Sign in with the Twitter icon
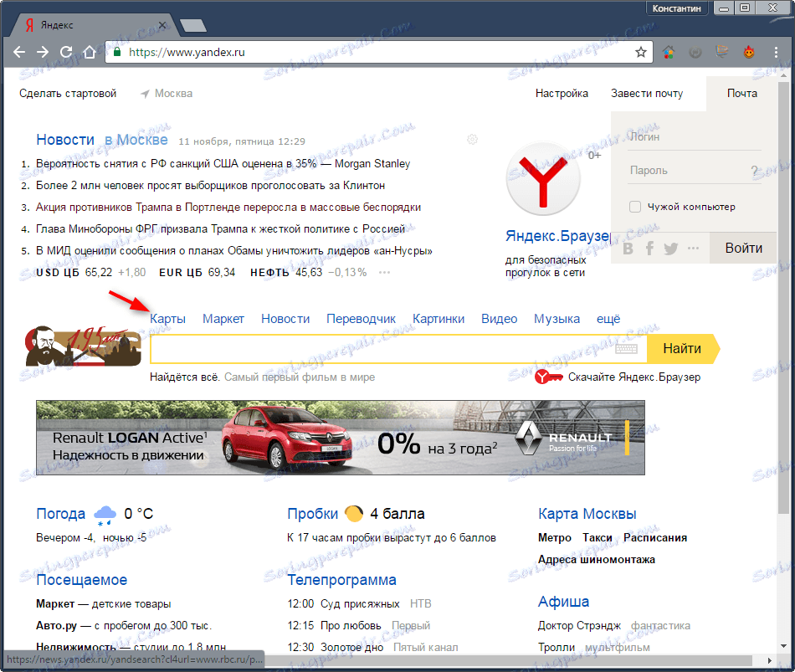Viewport: 795px width, 672px height. point(671,249)
